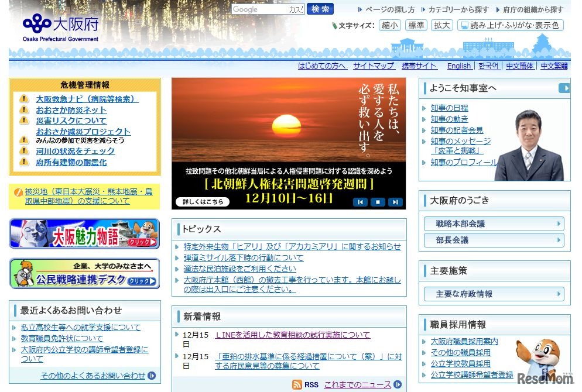Switch to English language

coord(459,66)
